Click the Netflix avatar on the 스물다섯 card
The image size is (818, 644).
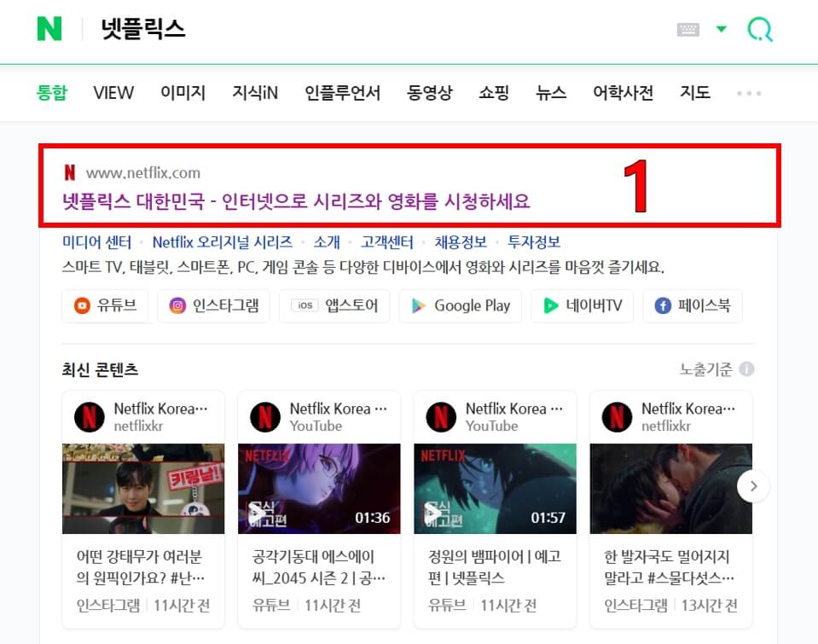617,417
